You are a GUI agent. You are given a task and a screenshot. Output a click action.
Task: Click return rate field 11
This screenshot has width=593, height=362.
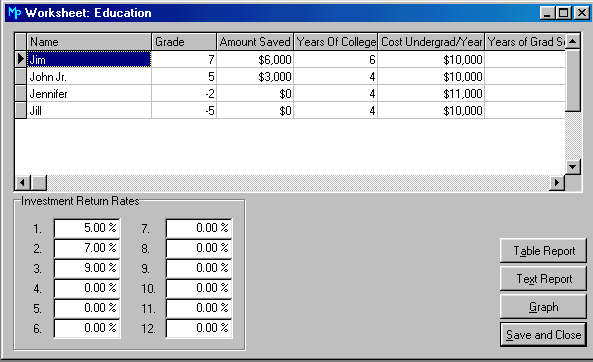pyautogui.click(x=199, y=308)
